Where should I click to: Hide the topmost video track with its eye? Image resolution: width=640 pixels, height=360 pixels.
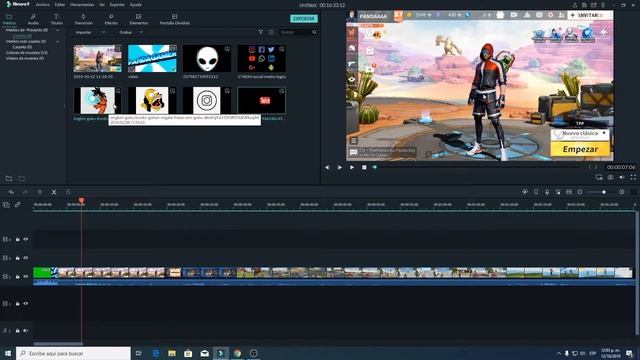[26, 239]
